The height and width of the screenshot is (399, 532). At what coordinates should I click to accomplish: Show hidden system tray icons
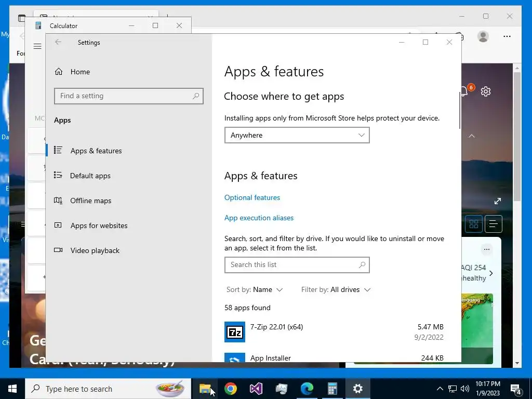[x=440, y=389]
